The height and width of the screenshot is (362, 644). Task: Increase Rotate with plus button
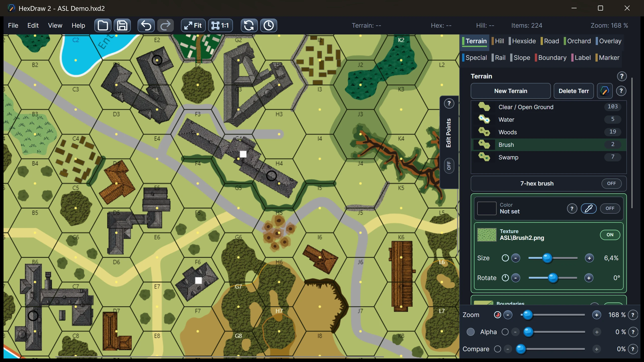point(589,278)
